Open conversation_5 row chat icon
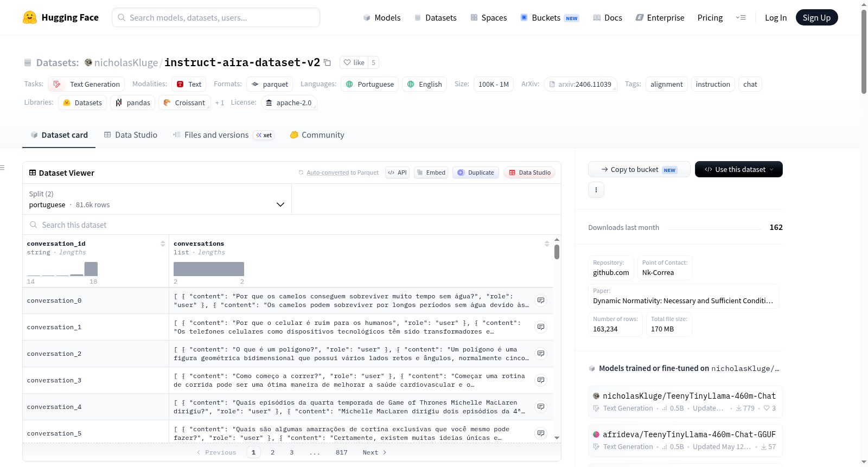 (x=541, y=433)
